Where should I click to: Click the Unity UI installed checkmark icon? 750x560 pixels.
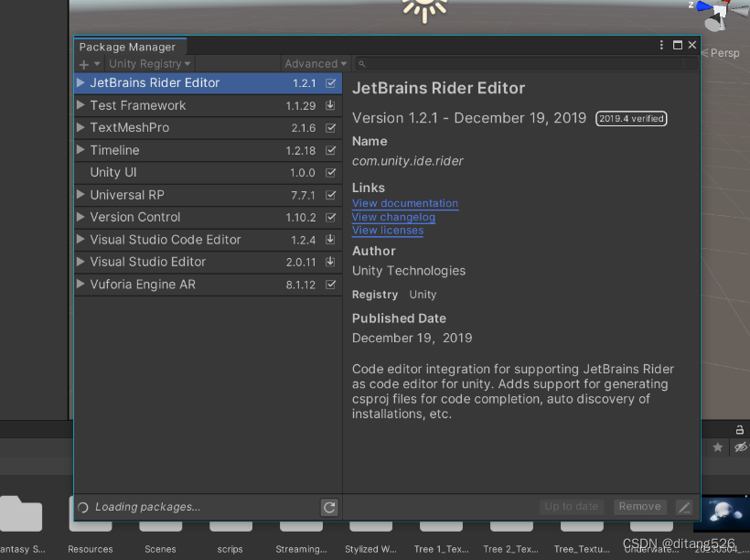tap(330, 173)
